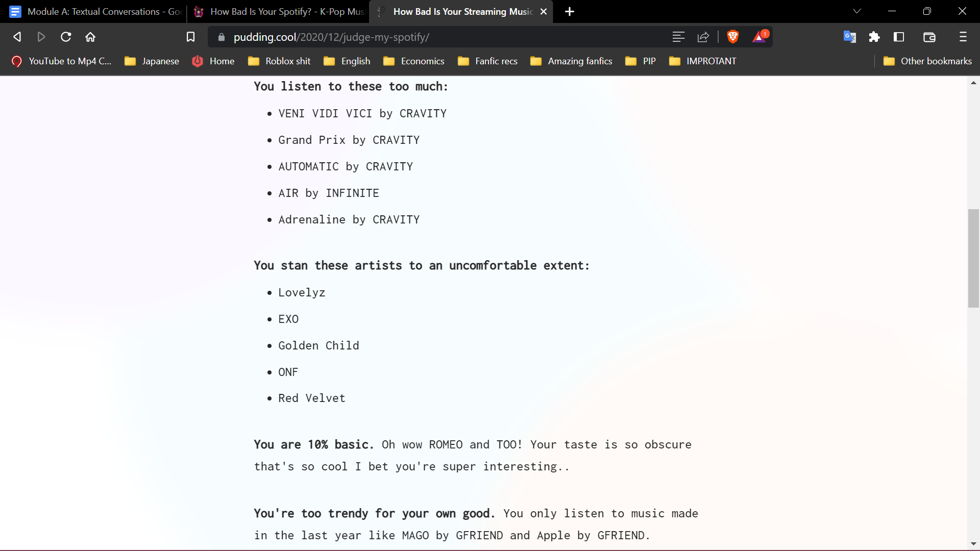This screenshot has height=551, width=980.
Task: Click the EXO list item
Action: [x=288, y=319]
